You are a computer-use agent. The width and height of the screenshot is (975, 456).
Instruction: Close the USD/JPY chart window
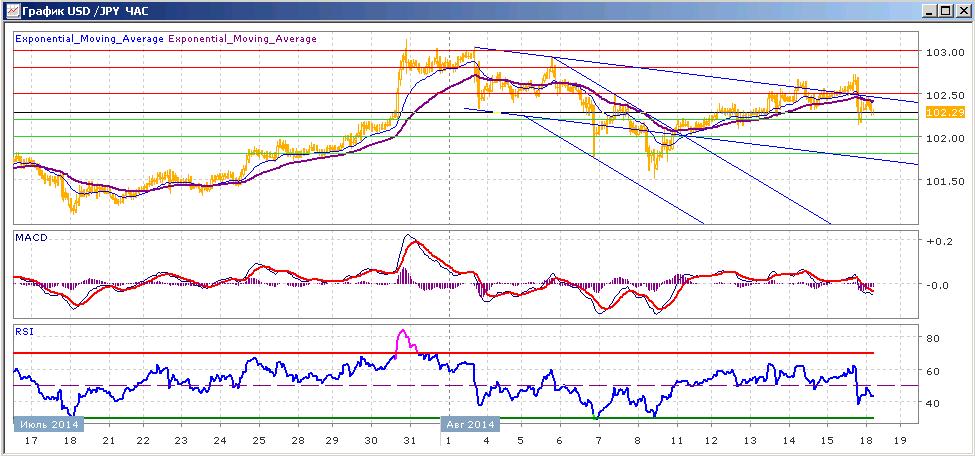[962, 11]
